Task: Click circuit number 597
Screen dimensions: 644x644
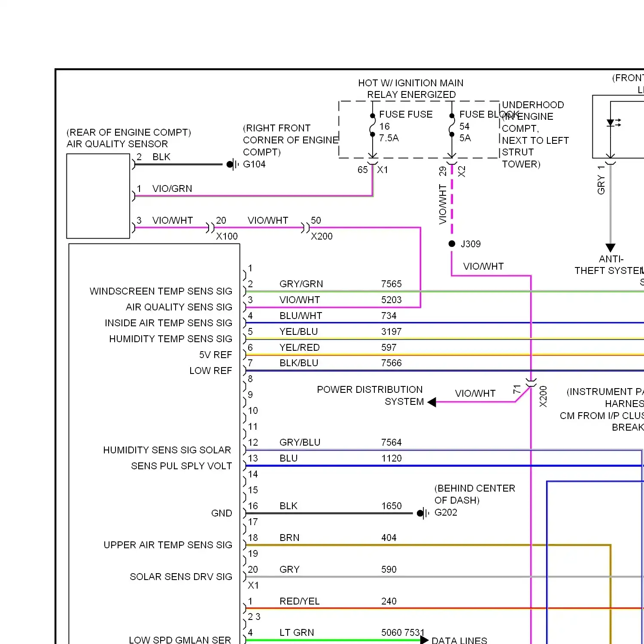Action: coord(389,347)
